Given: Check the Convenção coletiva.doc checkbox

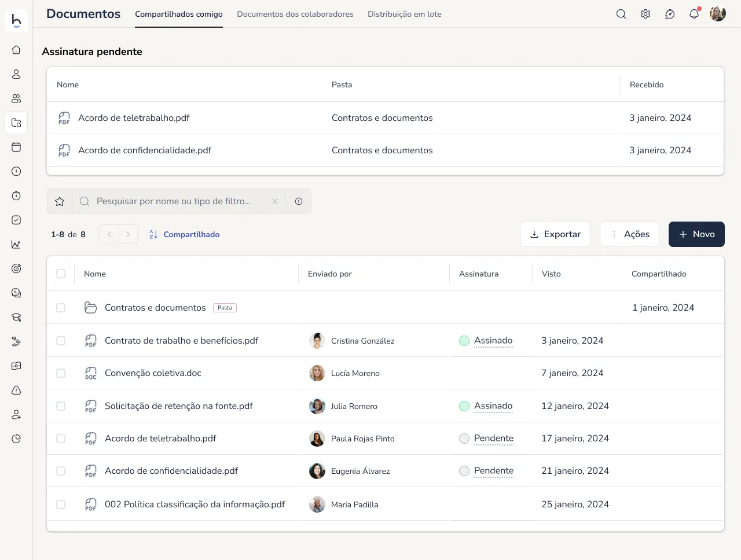Looking at the screenshot, I should (x=61, y=373).
